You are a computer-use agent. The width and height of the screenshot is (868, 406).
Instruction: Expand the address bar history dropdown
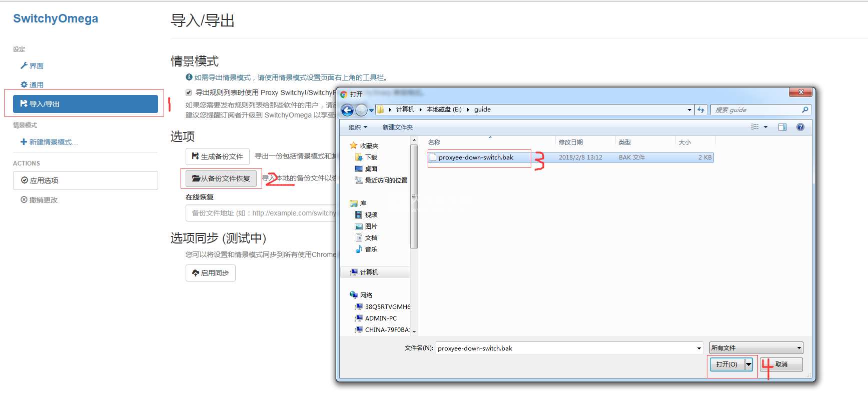tap(689, 110)
